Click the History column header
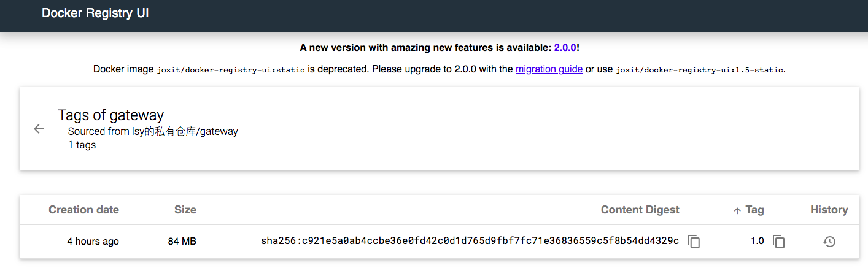Screen dimensions: 868x268 pyautogui.click(x=829, y=210)
